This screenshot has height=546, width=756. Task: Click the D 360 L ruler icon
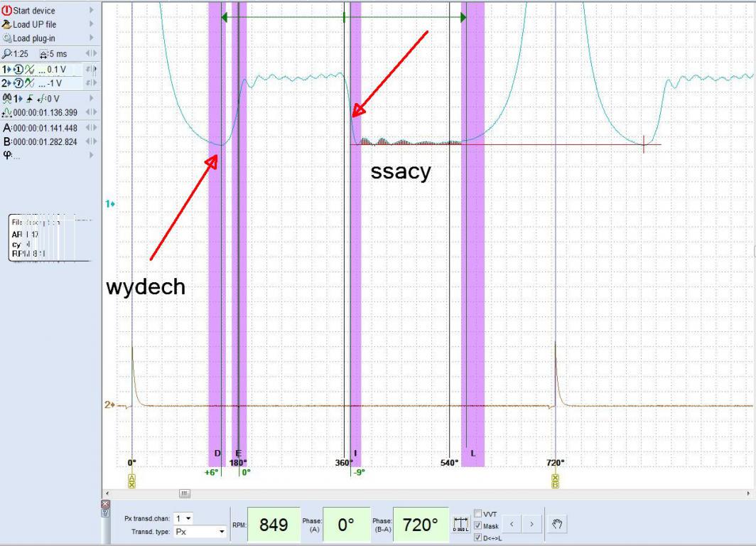point(460,524)
